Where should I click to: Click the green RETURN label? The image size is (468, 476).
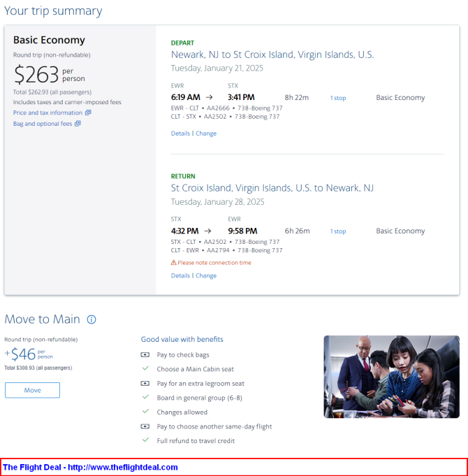click(183, 176)
